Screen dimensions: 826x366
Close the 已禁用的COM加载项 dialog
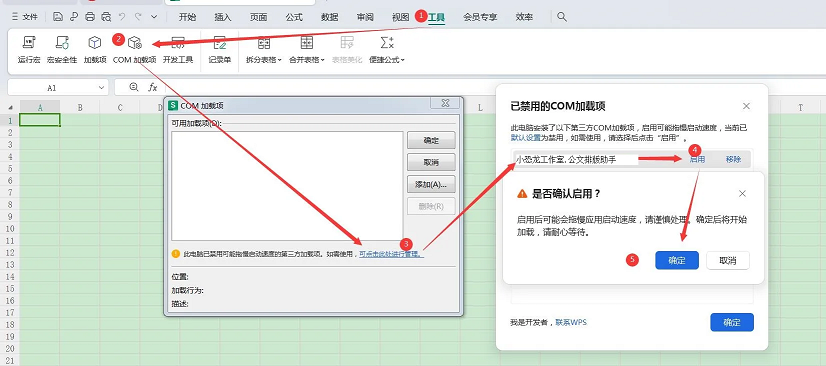(746, 106)
